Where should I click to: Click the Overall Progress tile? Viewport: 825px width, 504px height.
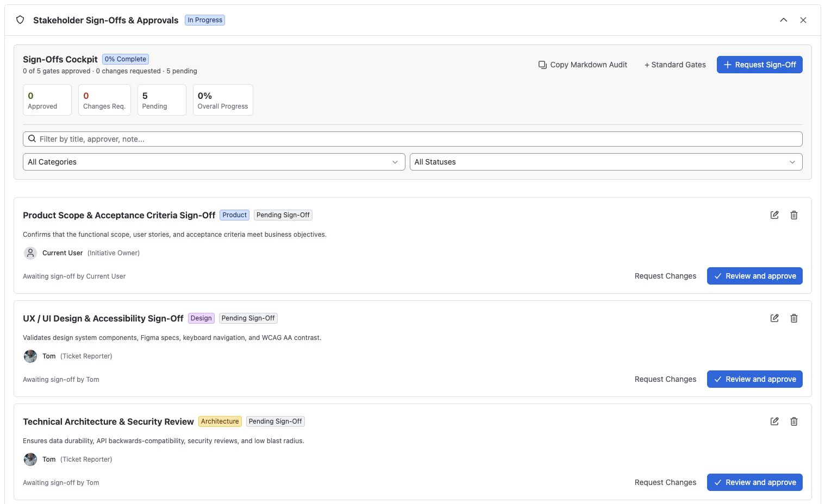(x=223, y=100)
